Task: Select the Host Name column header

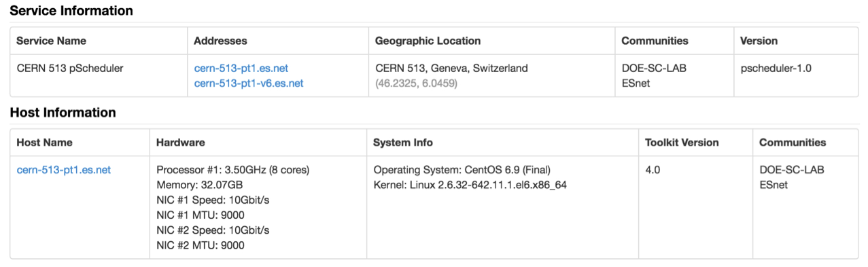Action: coord(45,143)
